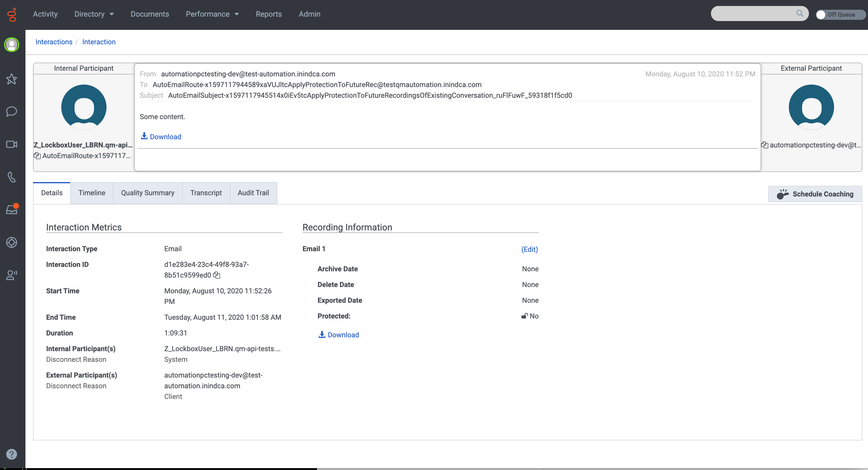Expand the Performance dropdown menu
Image resolution: width=868 pixels, height=470 pixels.
pos(212,14)
